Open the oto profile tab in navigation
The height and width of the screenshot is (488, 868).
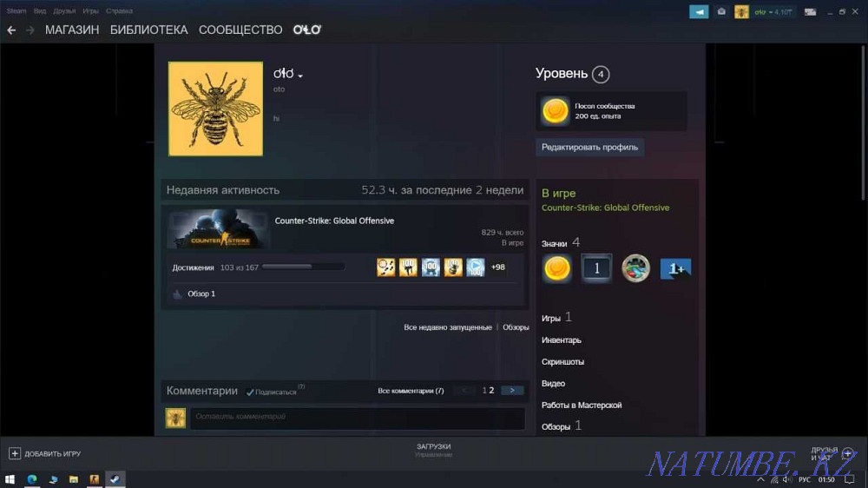[x=306, y=30]
